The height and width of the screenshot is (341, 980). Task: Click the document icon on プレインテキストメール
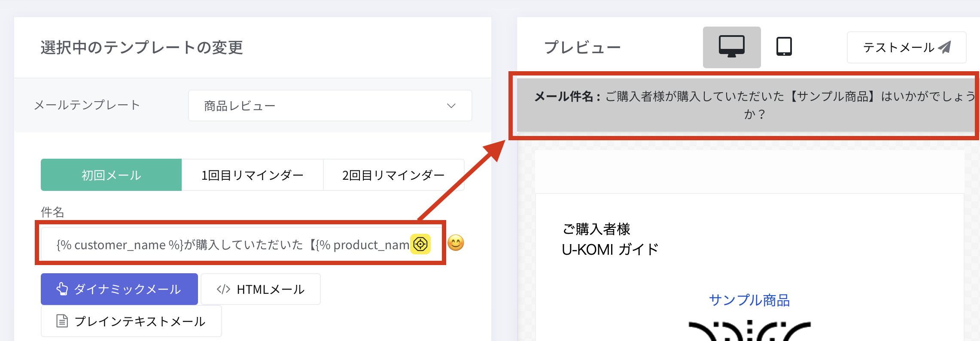[62, 321]
